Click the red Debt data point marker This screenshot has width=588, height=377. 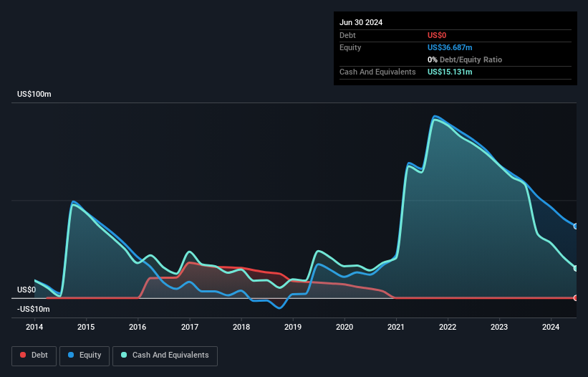click(x=576, y=298)
